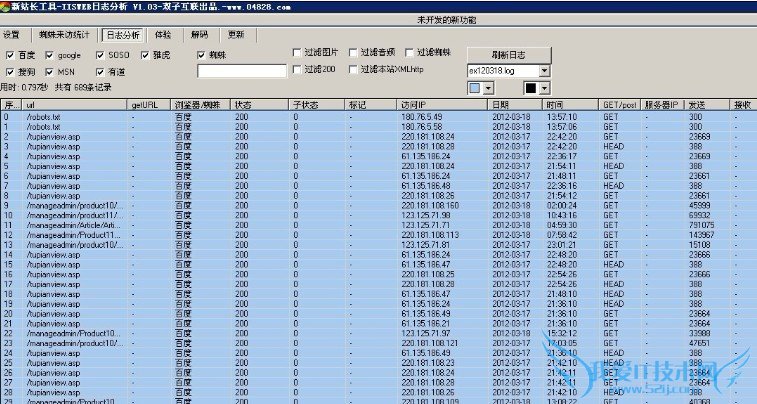The height and width of the screenshot is (404, 757).
Task: Select the IP cell 180.76.5.58
Action: (x=421, y=127)
